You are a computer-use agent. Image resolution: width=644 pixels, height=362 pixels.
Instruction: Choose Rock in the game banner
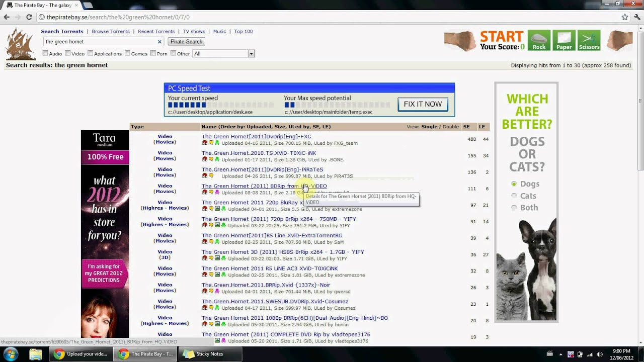539,41
